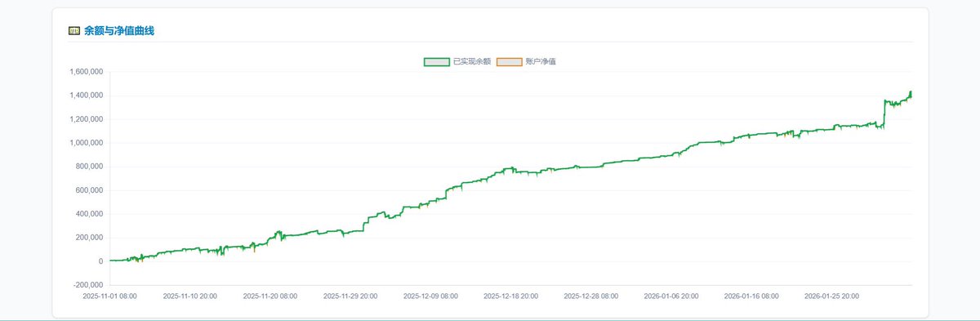Image resolution: width=980 pixels, height=321 pixels.
Task: Click the -200,000 y-axis label
Action: [x=87, y=285]
